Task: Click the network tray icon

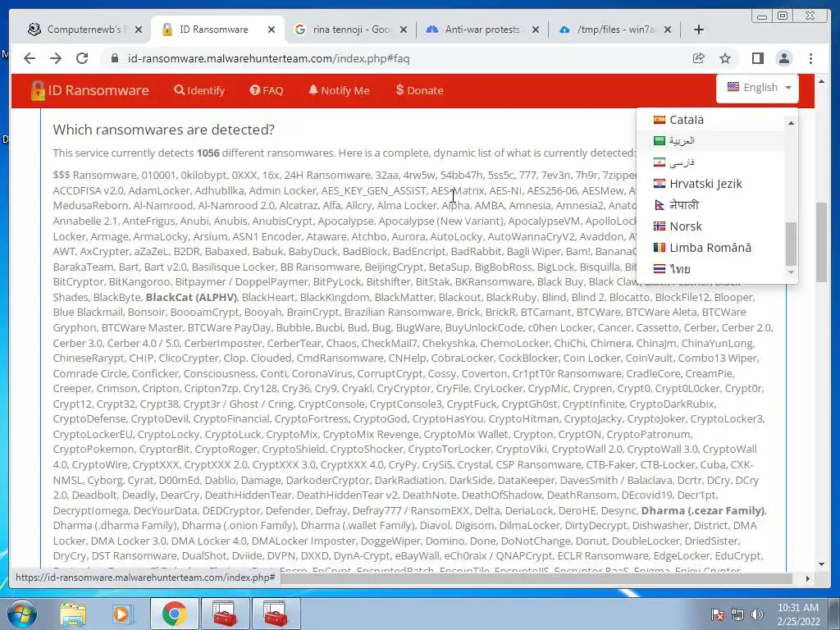Action: [x=737, y=615]
